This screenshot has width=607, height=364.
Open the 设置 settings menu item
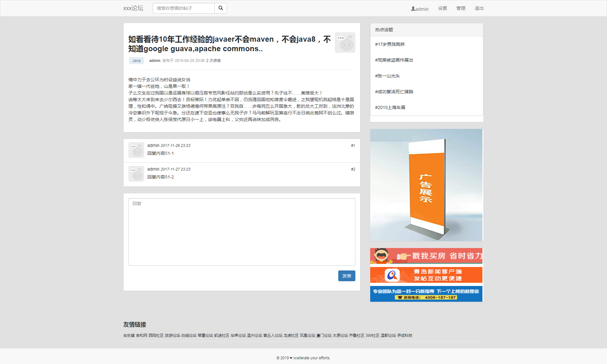coord(443,9)
